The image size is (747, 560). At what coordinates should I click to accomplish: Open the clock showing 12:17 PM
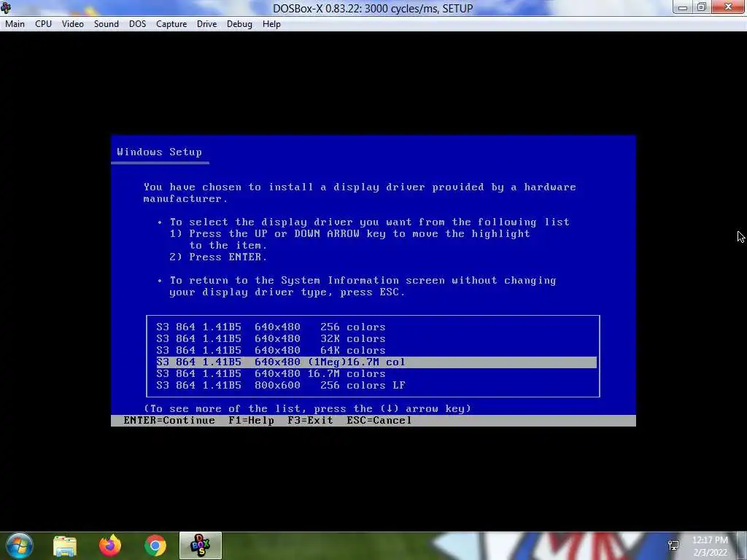coord(710,546)
